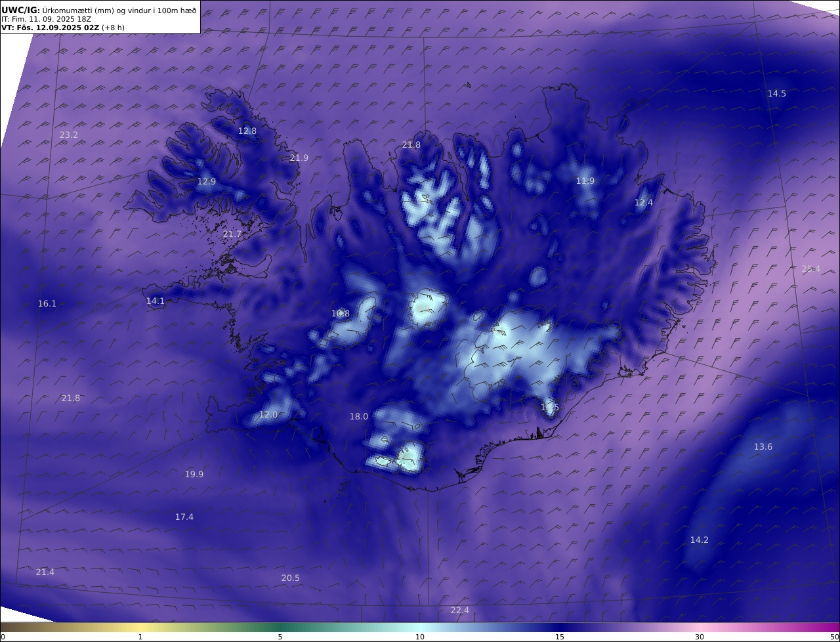
Task: Click the 22.4 value near the bottom edge
Action: pos(460,610)
